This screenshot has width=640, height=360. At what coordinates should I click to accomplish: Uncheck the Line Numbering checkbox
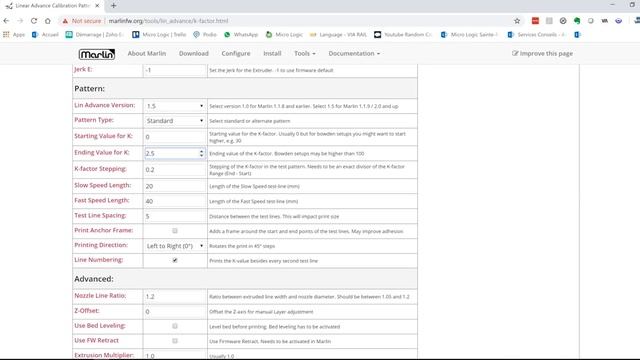(175, 260)
